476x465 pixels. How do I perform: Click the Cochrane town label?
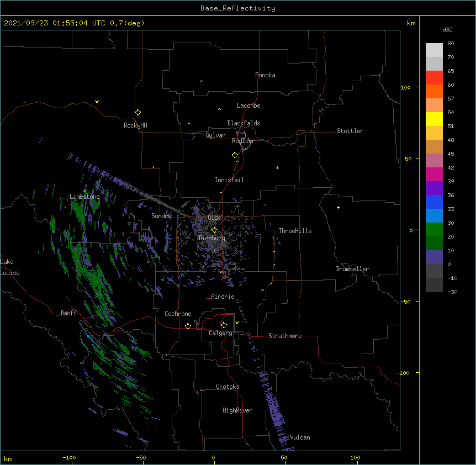178,314
